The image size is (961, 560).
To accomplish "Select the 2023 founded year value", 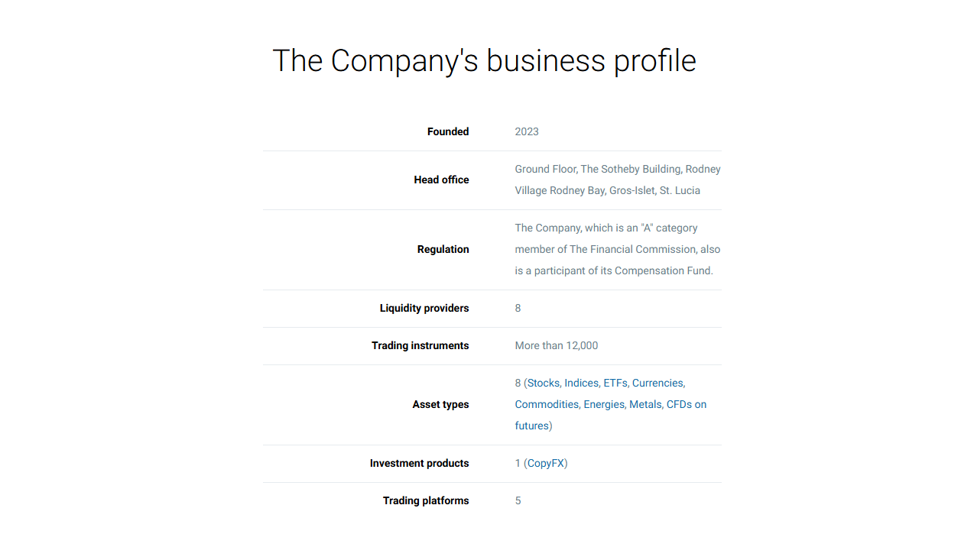I will point(527,131).
